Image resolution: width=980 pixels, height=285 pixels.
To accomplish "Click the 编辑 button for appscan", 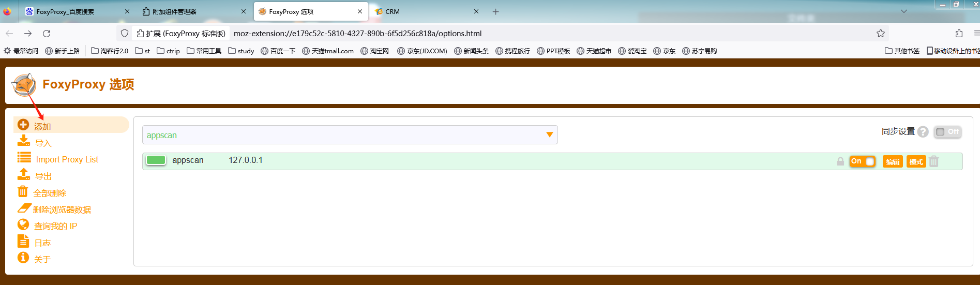I will (x=893, y=161).
